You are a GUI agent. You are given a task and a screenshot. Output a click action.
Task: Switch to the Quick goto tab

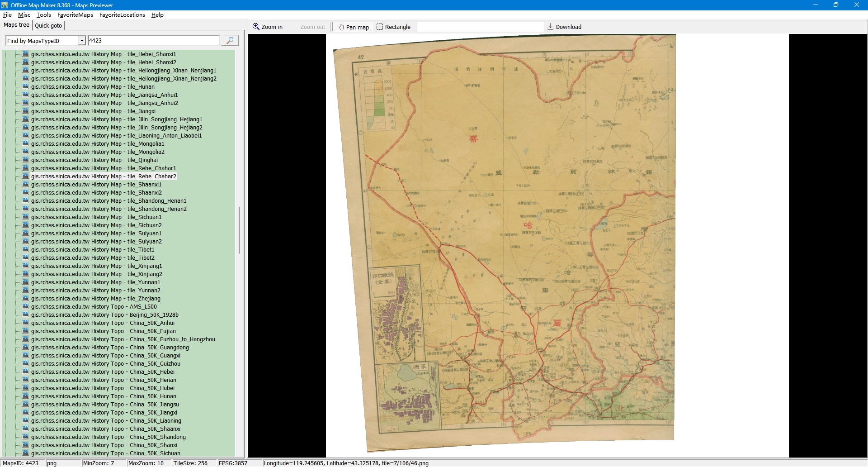coord(48,26)
